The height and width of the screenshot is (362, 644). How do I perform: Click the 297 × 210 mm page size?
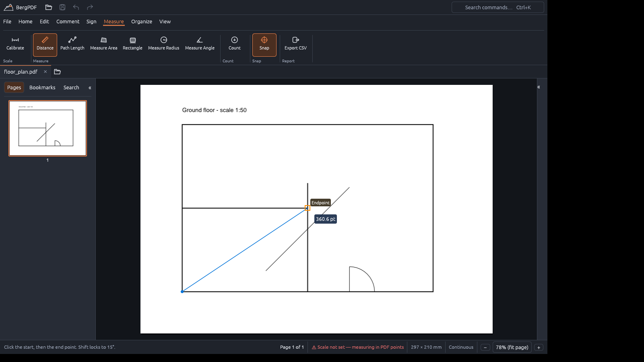pos(426,348)
